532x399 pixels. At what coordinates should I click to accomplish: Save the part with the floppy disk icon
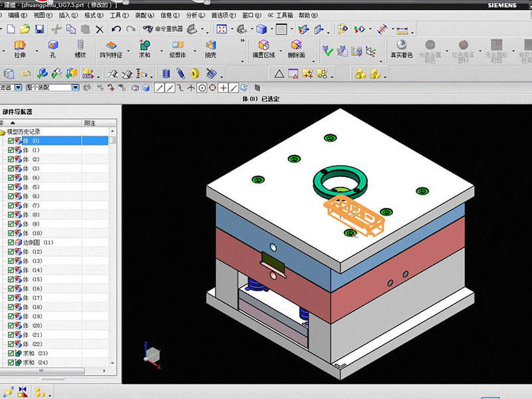tap(39, 29)
